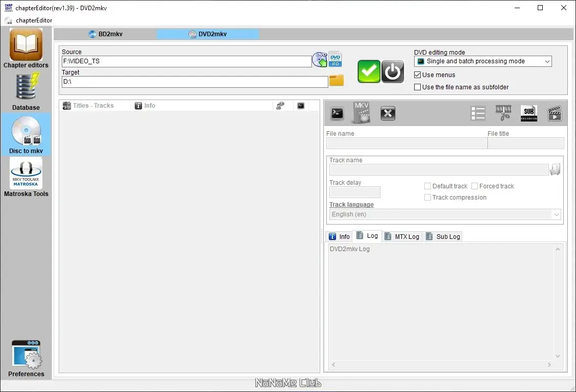The image size is (576, 392).
Task: Click the File title input field
Action: point(525,143)
